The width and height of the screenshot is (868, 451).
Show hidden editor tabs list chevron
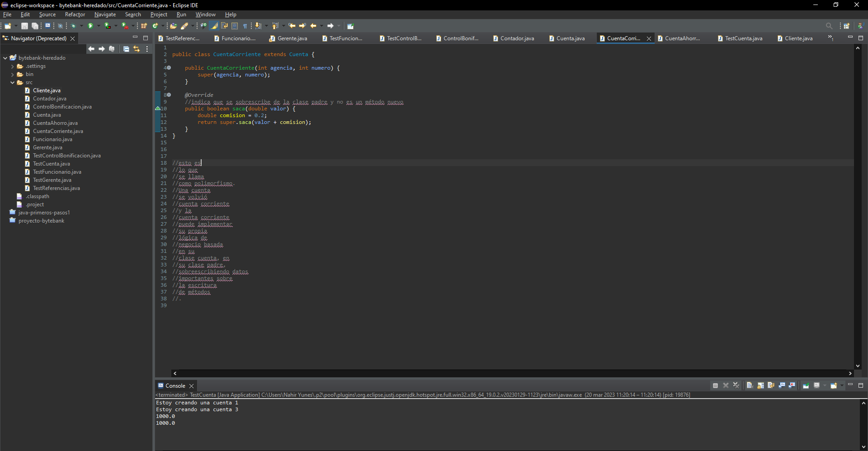(830, 38)
